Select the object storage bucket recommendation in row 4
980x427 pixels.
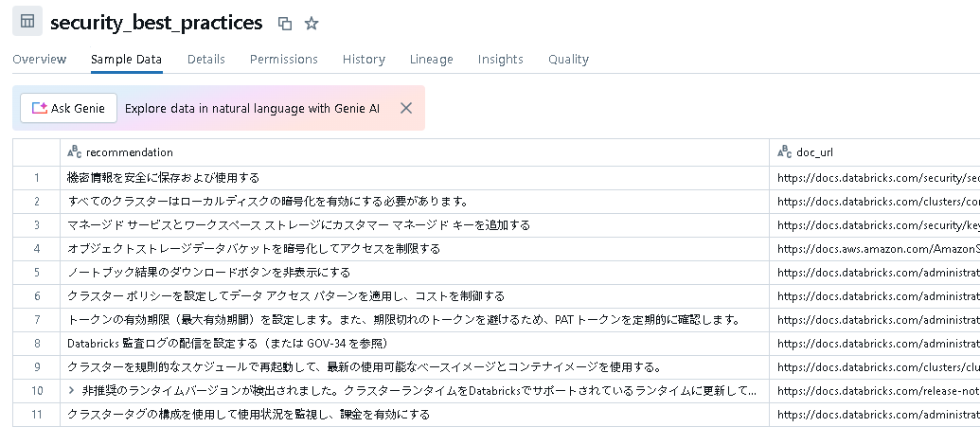tap(415, 249)
